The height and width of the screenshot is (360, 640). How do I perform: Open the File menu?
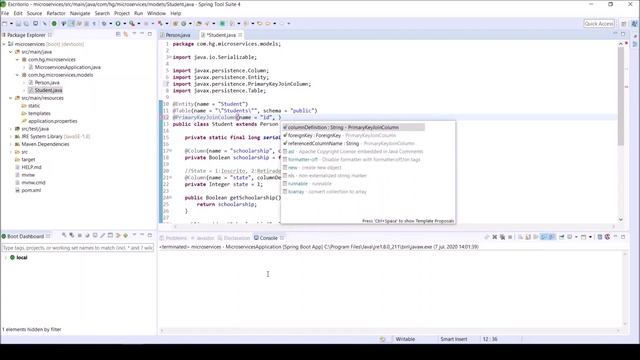coord(5,13)
